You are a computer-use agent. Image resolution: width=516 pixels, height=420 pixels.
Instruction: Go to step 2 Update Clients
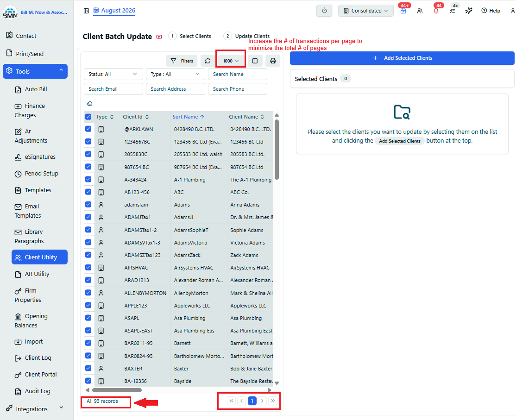(246, 36)
